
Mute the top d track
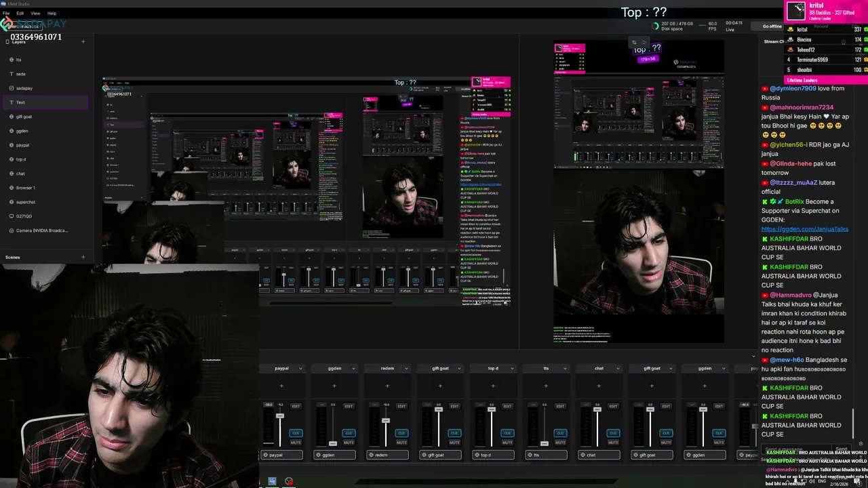click(507, 443)
